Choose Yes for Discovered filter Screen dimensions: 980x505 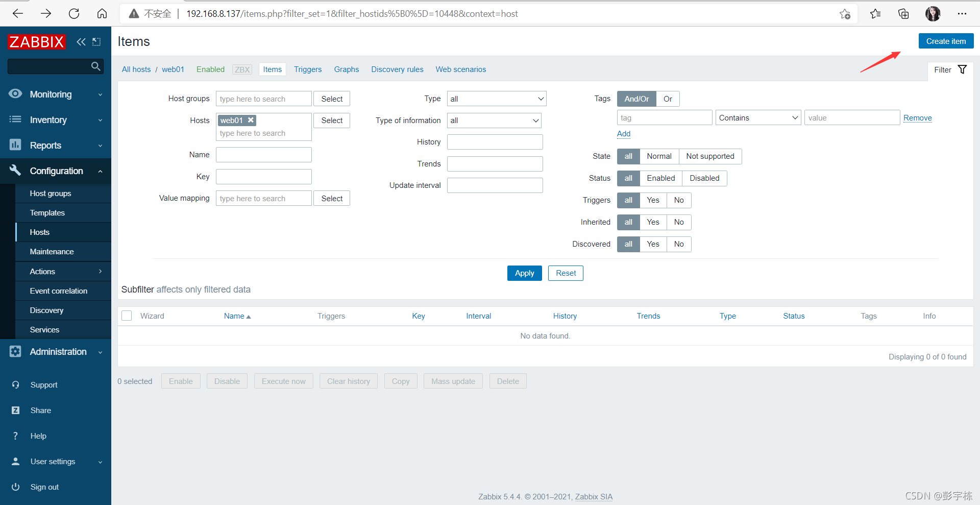click(x=653, y=244)
